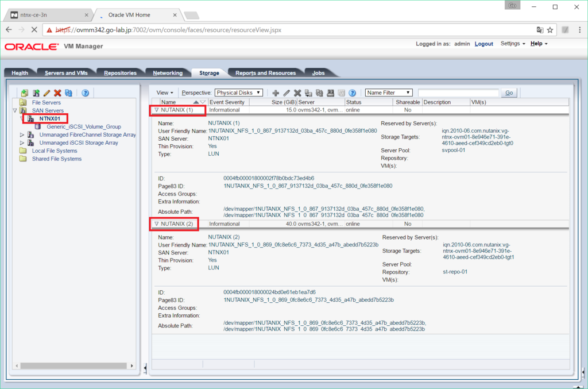
Task: Click the Shareable column header
Action: tap(408, 102)
